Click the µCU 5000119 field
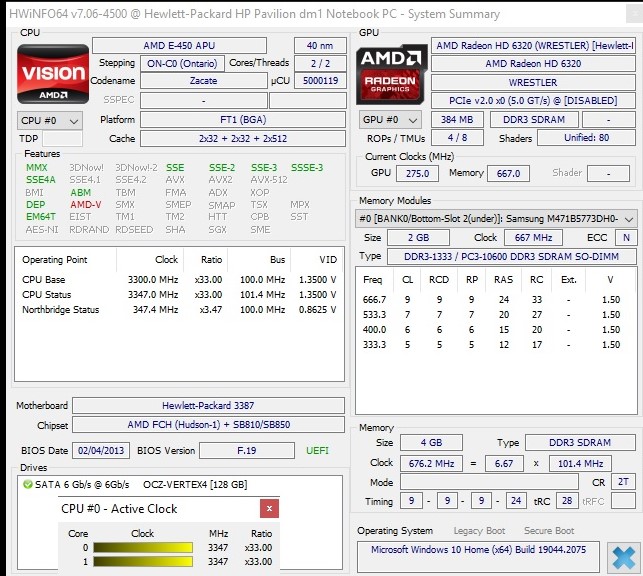 [x=320, y=81]
